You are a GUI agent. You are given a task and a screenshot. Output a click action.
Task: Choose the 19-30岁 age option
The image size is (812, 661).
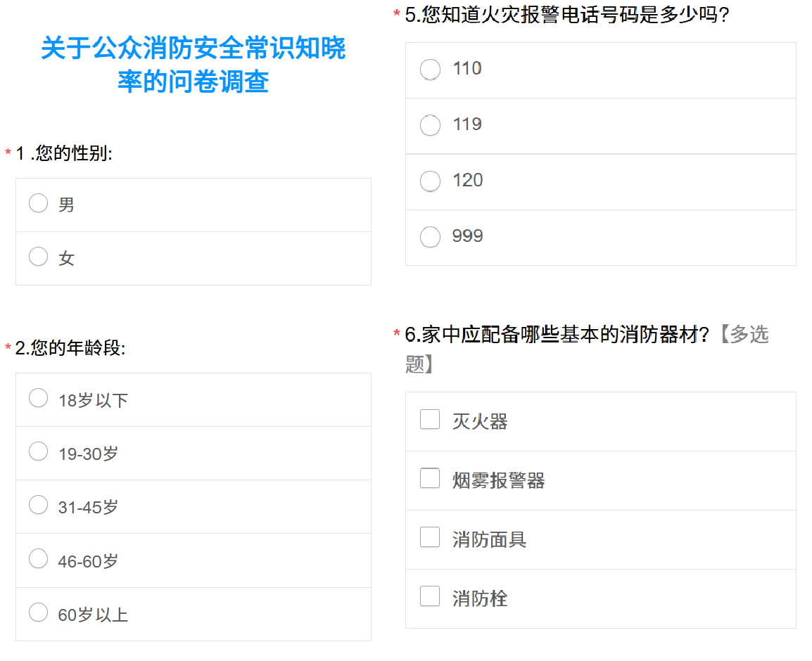(x=39, y=451)
